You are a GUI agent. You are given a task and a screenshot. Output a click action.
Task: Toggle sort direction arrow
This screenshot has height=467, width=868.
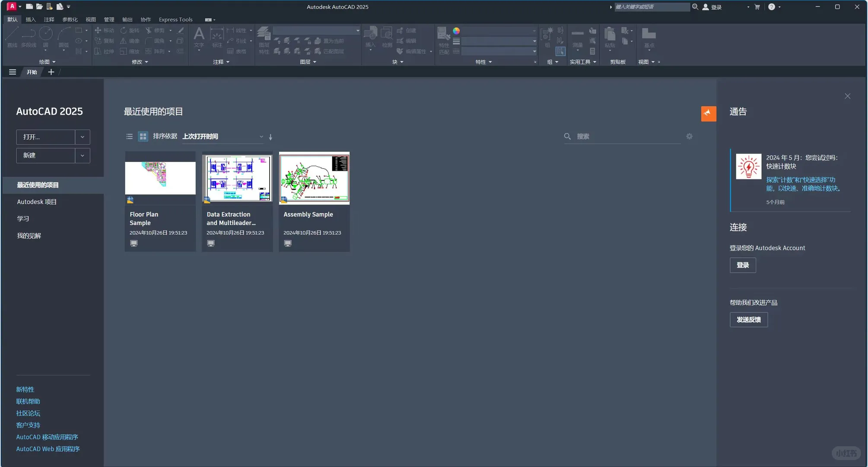tap(270, 137)
